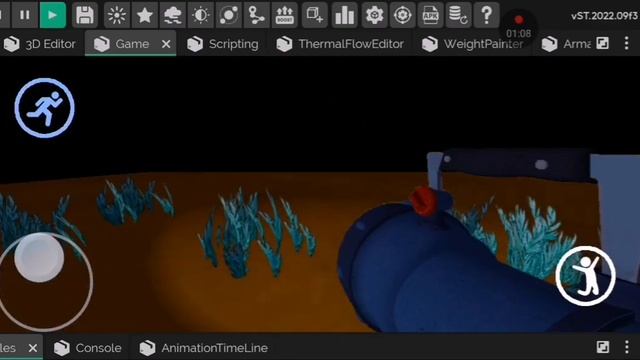
Task: Pause the running game
Action: pos(24,15)
